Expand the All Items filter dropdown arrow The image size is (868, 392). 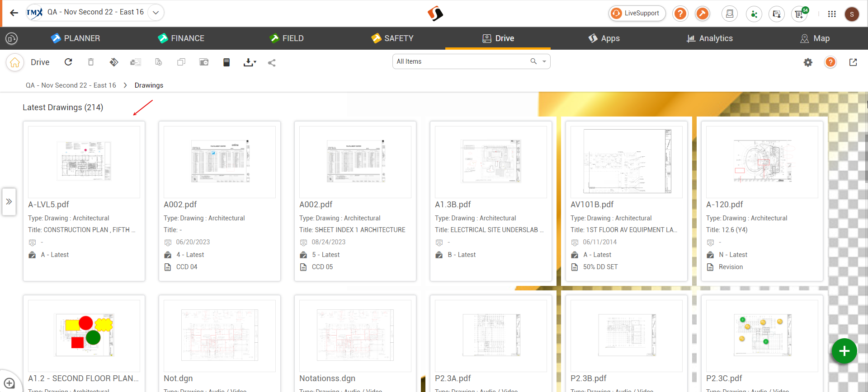click(544, 61)
